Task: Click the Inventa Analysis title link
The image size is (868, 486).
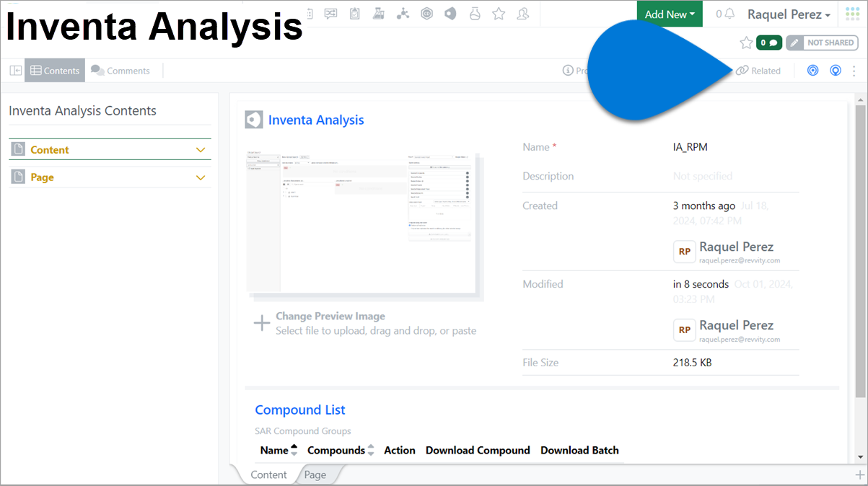Action: point(316,120)
